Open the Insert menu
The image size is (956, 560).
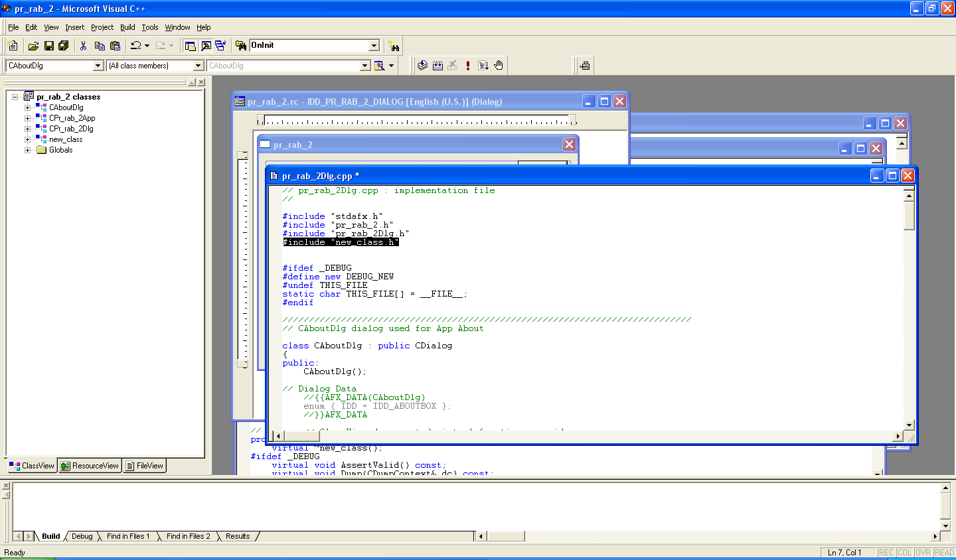pyautogui.click(x=74, y=27)
